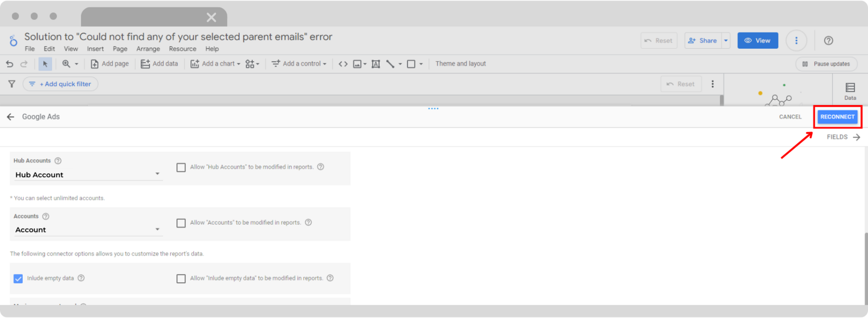Click "The following connector options" description text
Image resolution: width=868 pixels, height=318 pixels.
(x=107, y=254)
